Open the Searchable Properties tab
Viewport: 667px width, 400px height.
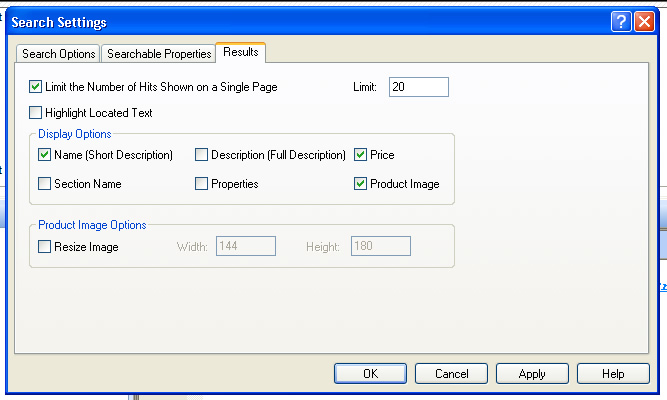(159, 54)
